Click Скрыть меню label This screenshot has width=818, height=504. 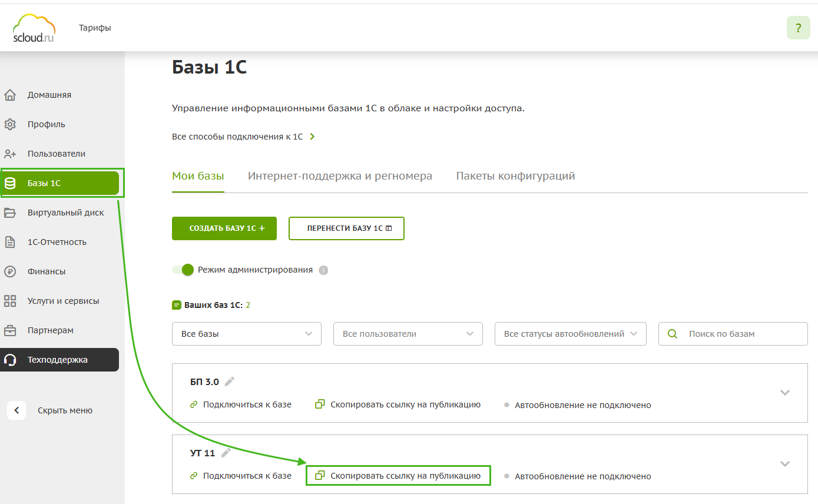tap(65, 410)
